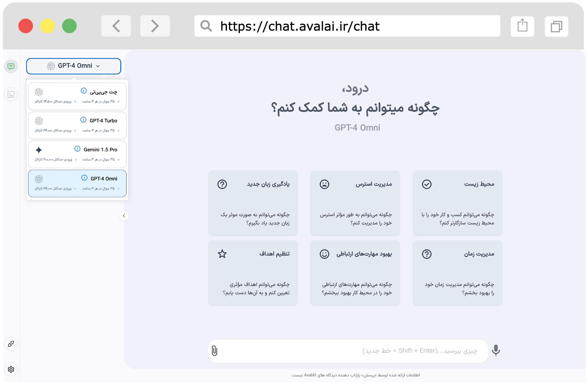This screenshot has height=385, width=588.
Task: Open the یادگیری زبان جدید suggestion card
Action: tap(253, 203)
